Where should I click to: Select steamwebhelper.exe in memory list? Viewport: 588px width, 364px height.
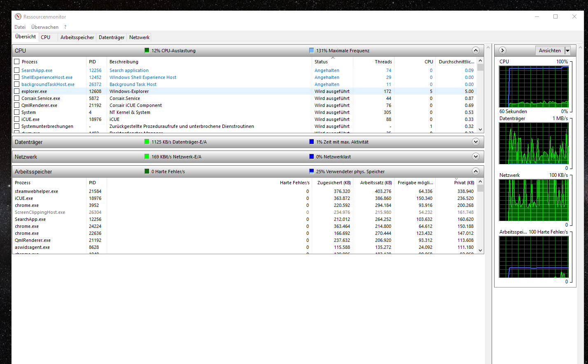[x=245, y=191]
